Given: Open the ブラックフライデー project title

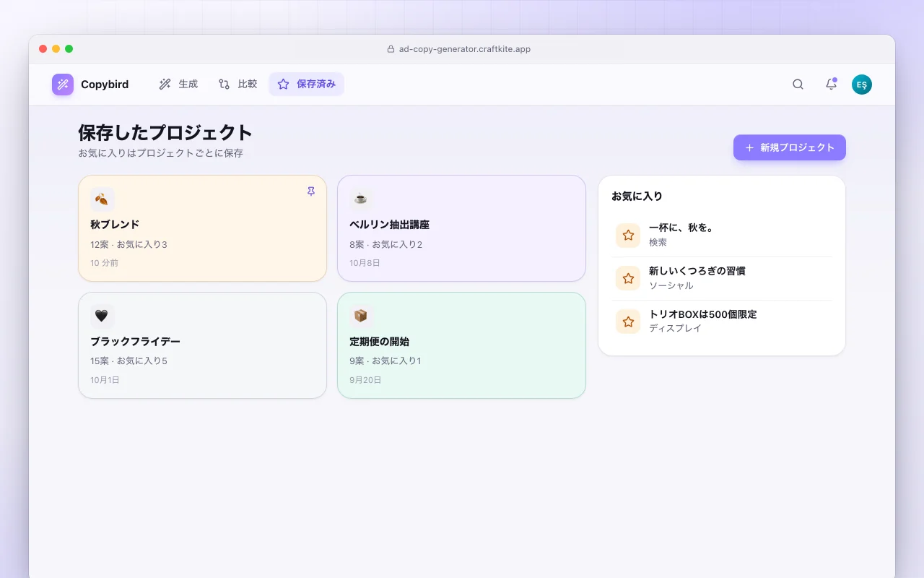Looking at the screenshot, I should pyautogui.click(x=136, y=342).
